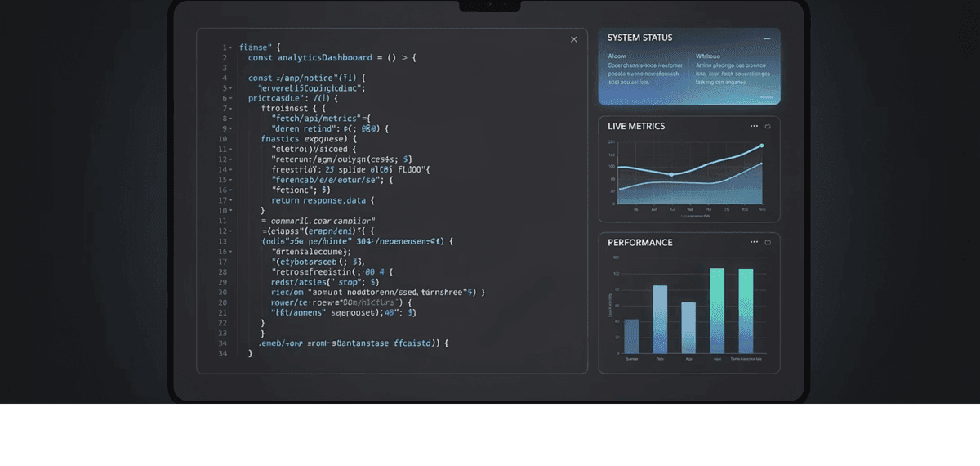Collapse the fold at line 6 "prictcasdue"
The width and height of the screenshot is (980, 466).
231,98
